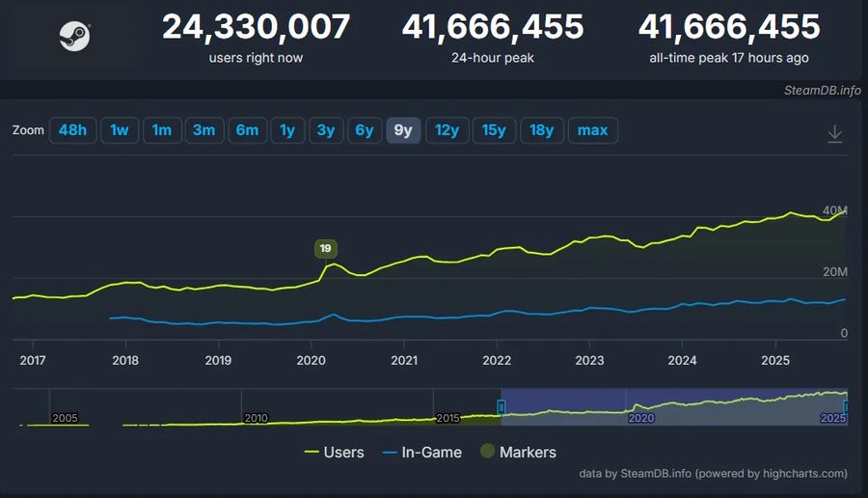Screen dimensions: 868x498
Task: Click the chart download menu icon
Action: click(x=835, y=134)
